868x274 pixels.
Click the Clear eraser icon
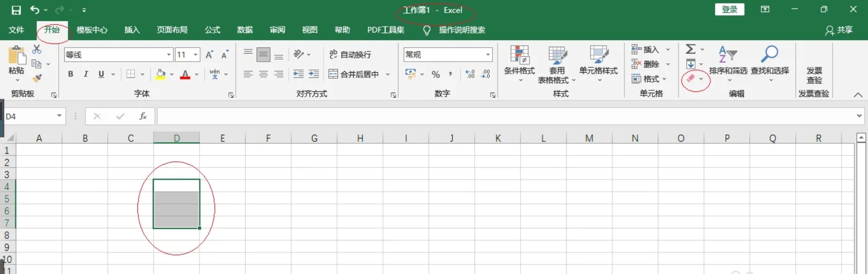[x=690, y=79]
